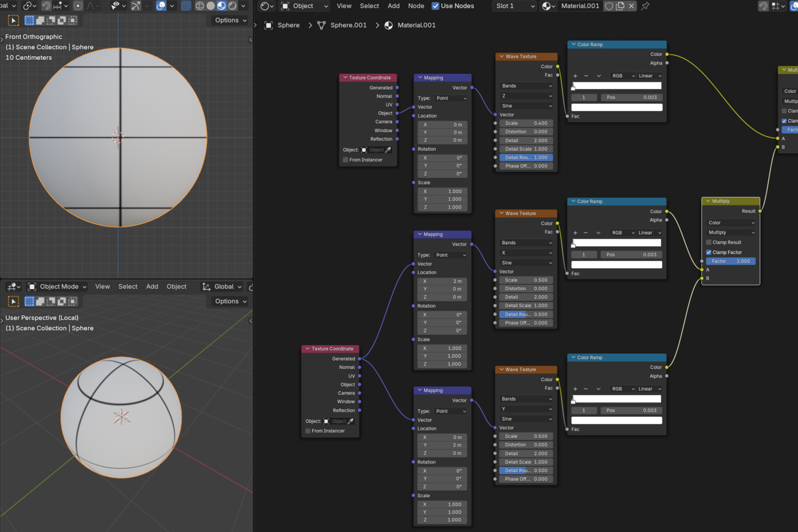Click the material browse sphere icon

(547, 6)
